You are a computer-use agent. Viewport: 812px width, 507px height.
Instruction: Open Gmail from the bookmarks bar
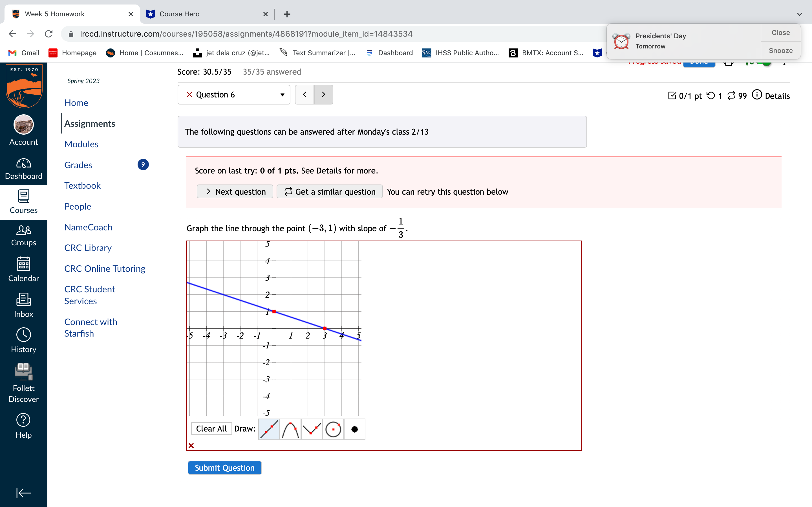pos(23,53)
